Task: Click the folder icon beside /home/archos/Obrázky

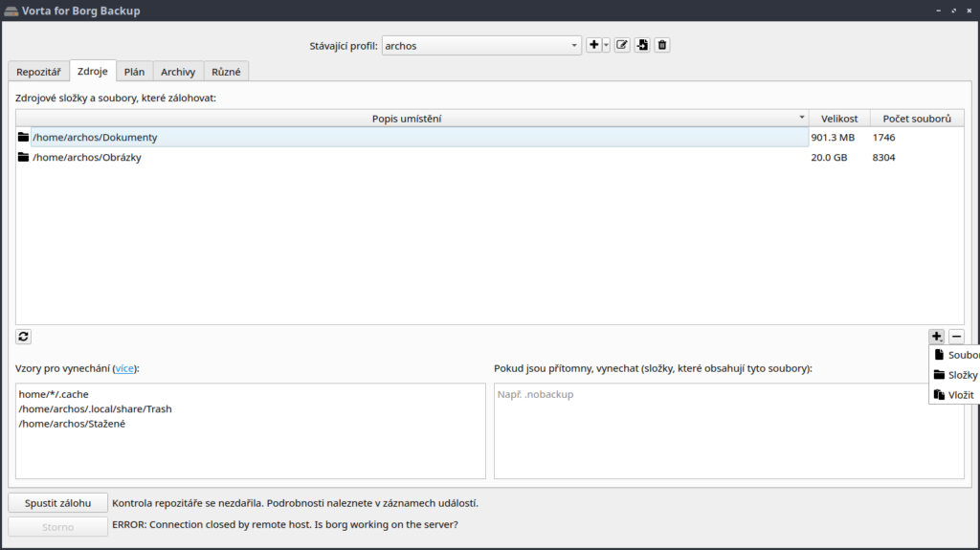Action: click(x=24, y=157)
